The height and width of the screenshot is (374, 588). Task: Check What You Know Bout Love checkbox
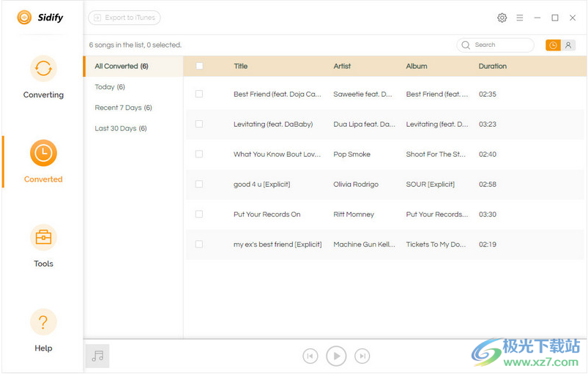199,154
